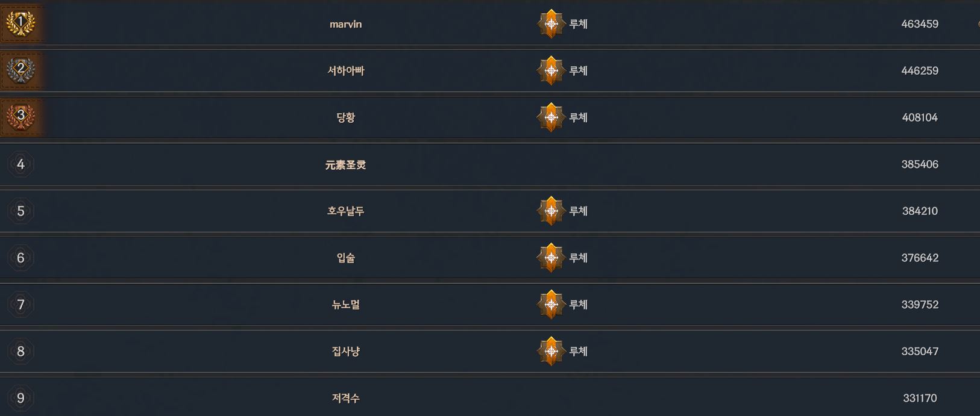Click the rank 4 number badge
Viewport: 980px width, 416px height.
click(20, 164)
